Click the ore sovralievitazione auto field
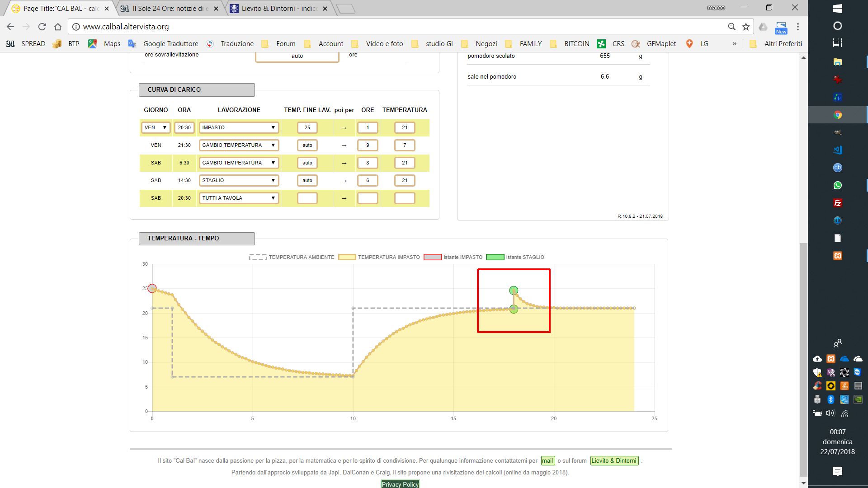868x488 pixels. point(297,56)
